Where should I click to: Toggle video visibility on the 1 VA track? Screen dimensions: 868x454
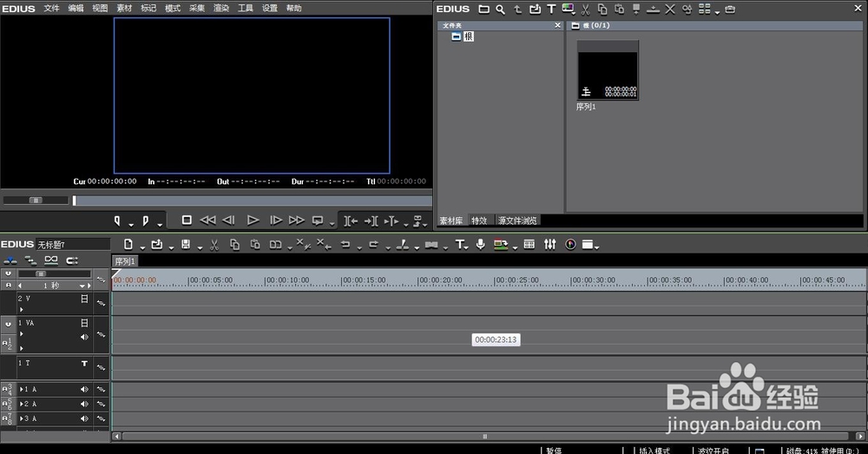click(84, 323)
